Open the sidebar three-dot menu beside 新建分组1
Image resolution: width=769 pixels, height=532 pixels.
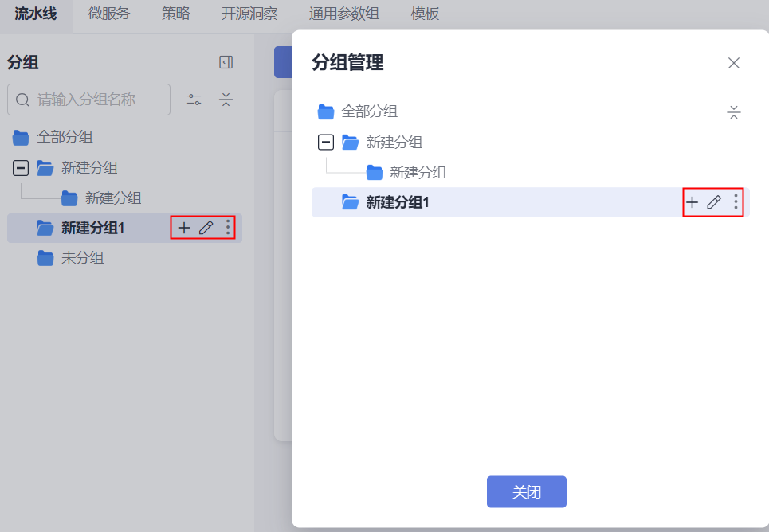(x=228, y=228)
